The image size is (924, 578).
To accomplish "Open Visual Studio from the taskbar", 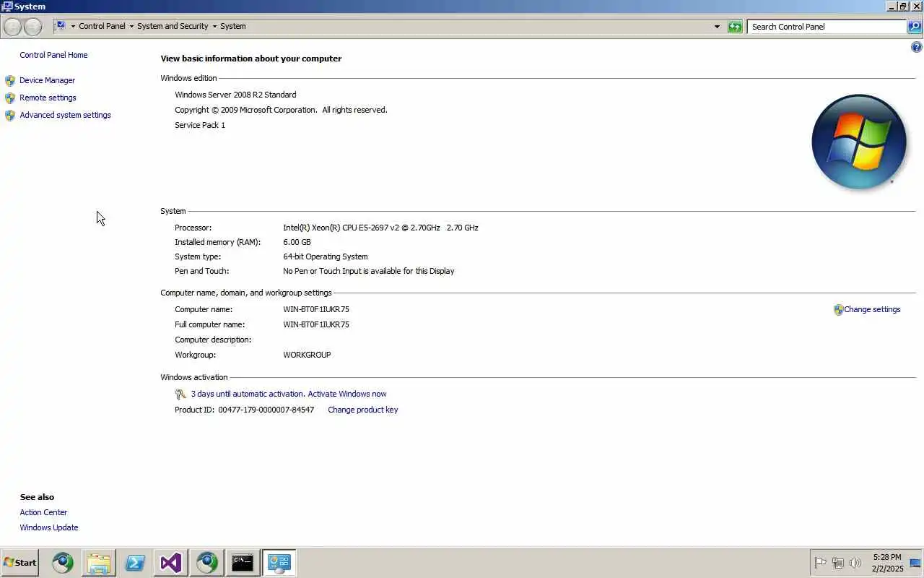I will pos(171,562).
